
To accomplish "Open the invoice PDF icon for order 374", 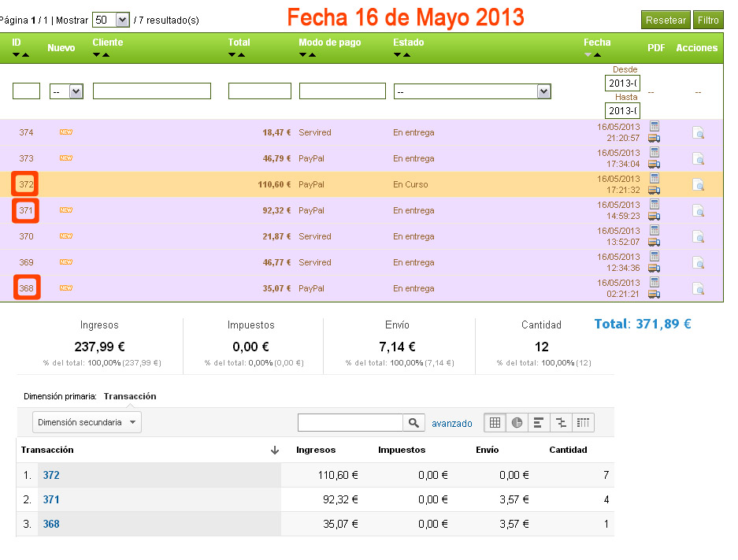I will (x=655, y=126).
